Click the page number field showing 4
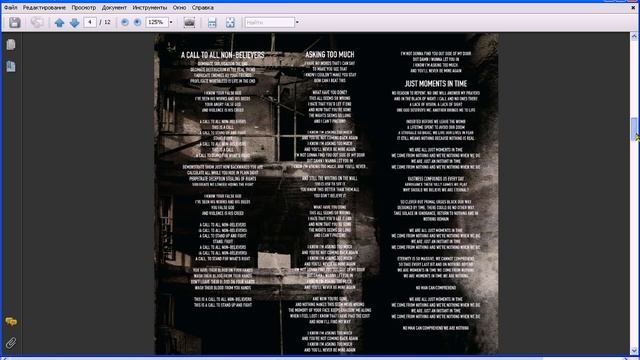This screenshot has height=360, width=640. click(x=90, y=22)
